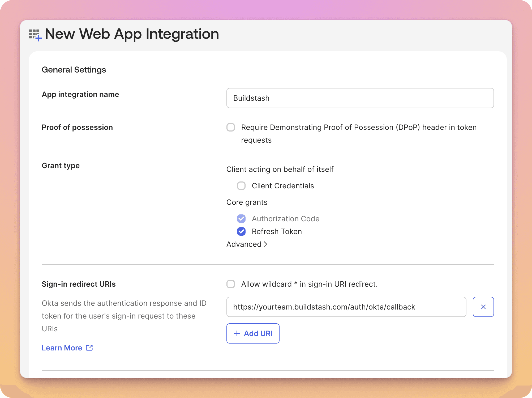Click the Add URI button
The image size is (532, 398).
[252, 333]
